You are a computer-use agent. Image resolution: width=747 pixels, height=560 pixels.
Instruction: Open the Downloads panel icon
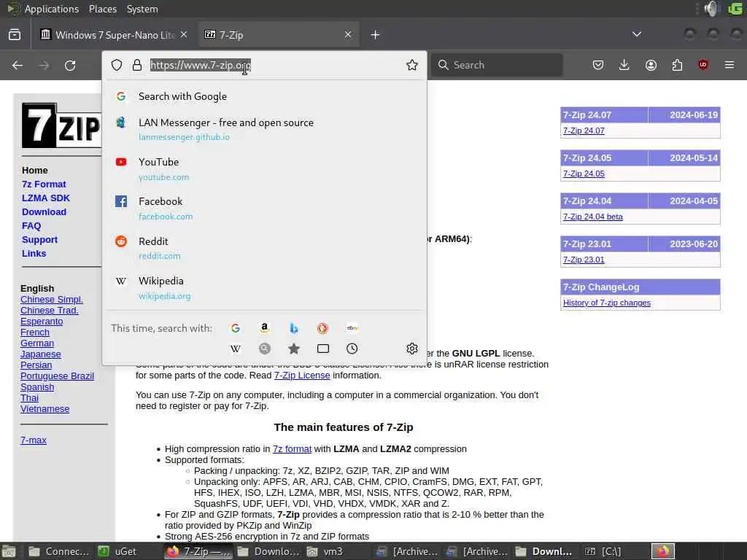[624, 65]
